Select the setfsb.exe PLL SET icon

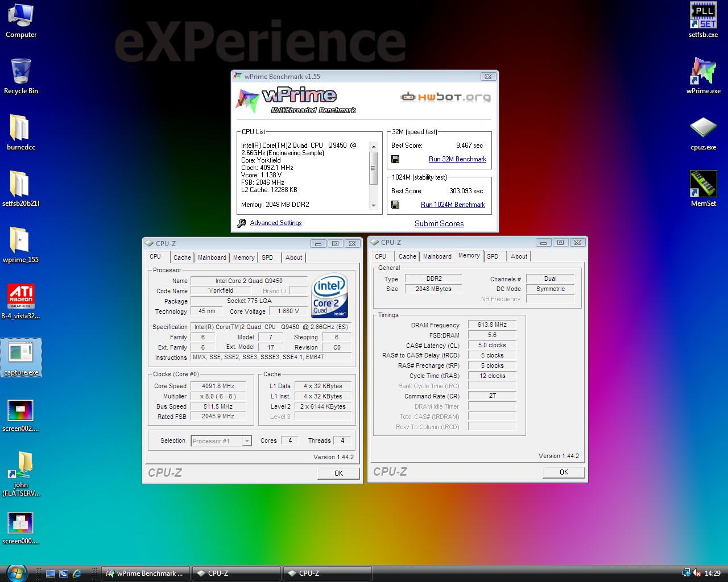coord(704,20)
